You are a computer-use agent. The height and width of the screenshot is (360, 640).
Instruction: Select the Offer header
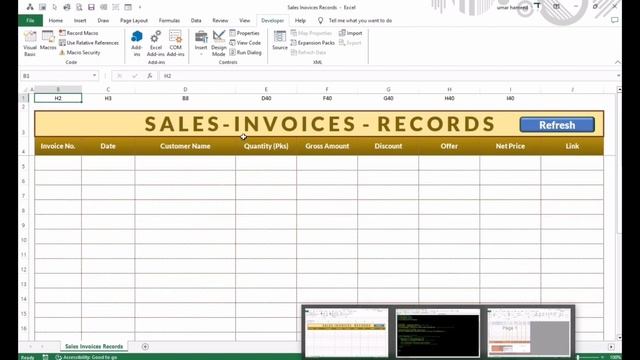(x=449, y=146)
